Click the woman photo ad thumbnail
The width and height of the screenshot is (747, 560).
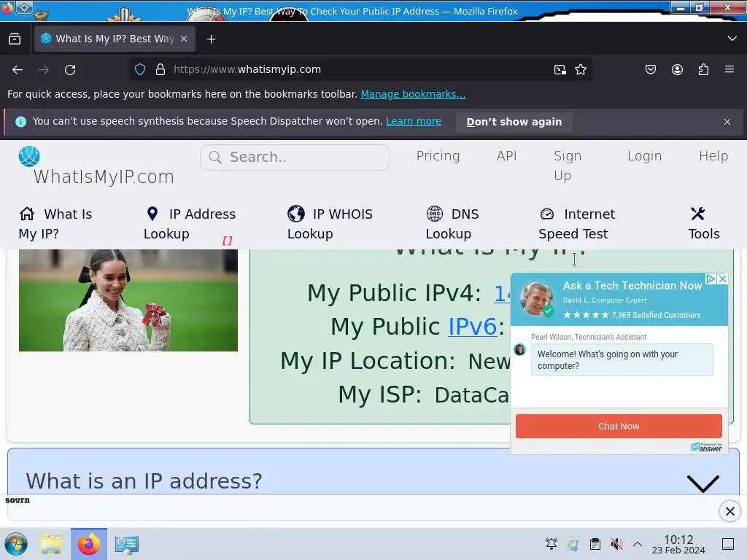coord(128,300)
